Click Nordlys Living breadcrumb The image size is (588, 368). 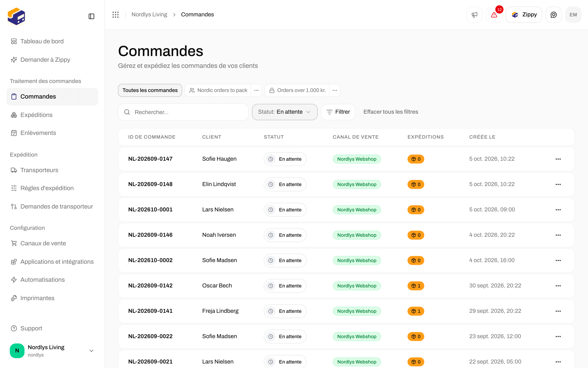[x=149, y=15]
